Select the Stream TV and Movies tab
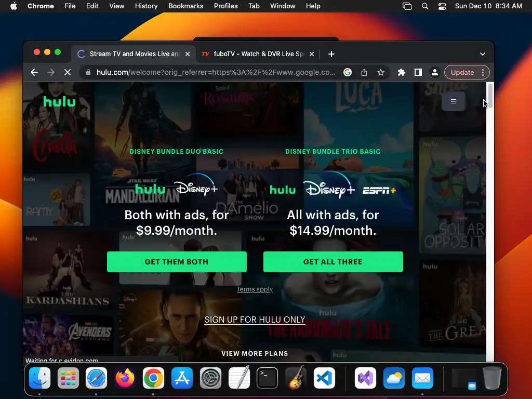Viewport: 532px width, 399px height. (132, 54)
